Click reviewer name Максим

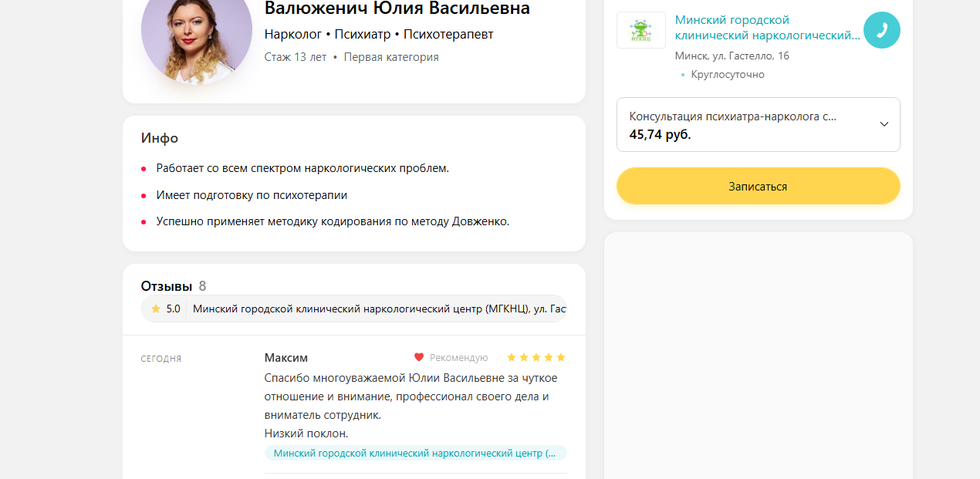tap(286, 358)
